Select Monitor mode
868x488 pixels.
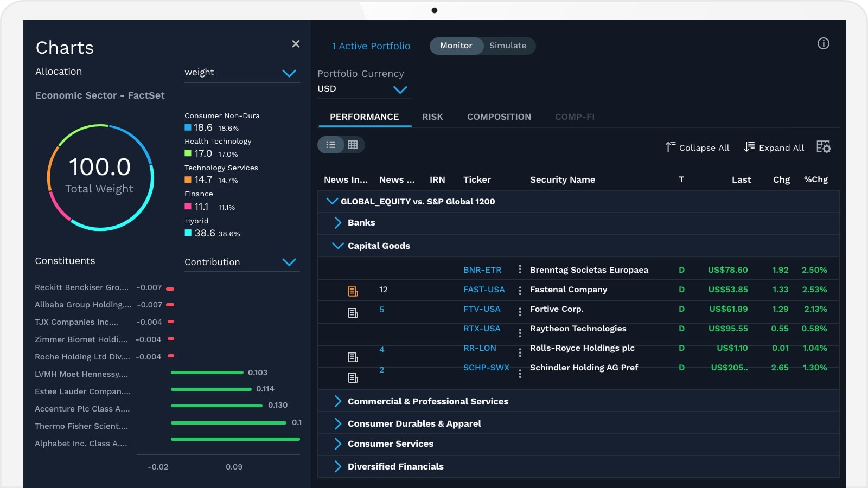click(456, 46)
